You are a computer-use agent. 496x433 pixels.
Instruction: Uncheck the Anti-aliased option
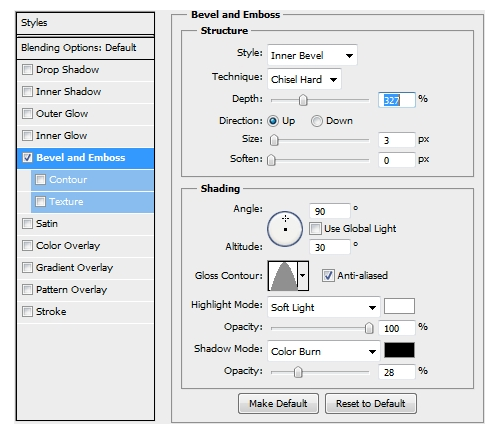(x=328, y=275)
